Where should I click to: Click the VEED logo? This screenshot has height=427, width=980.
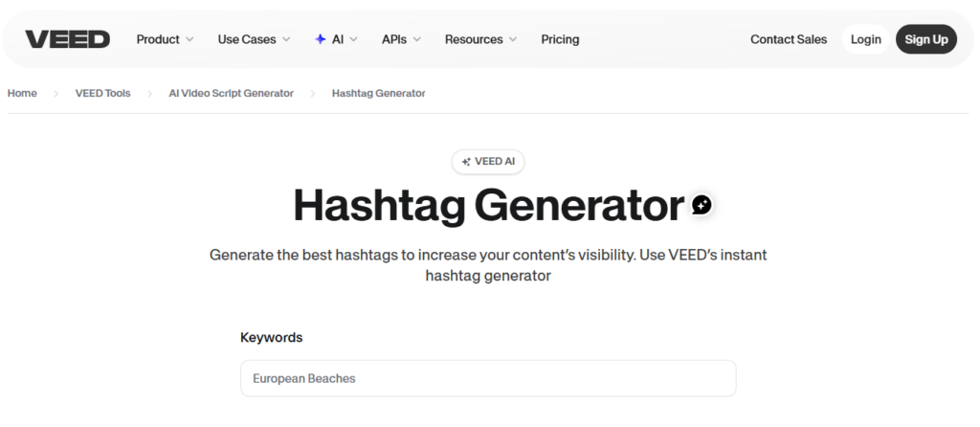click(67, 39)
